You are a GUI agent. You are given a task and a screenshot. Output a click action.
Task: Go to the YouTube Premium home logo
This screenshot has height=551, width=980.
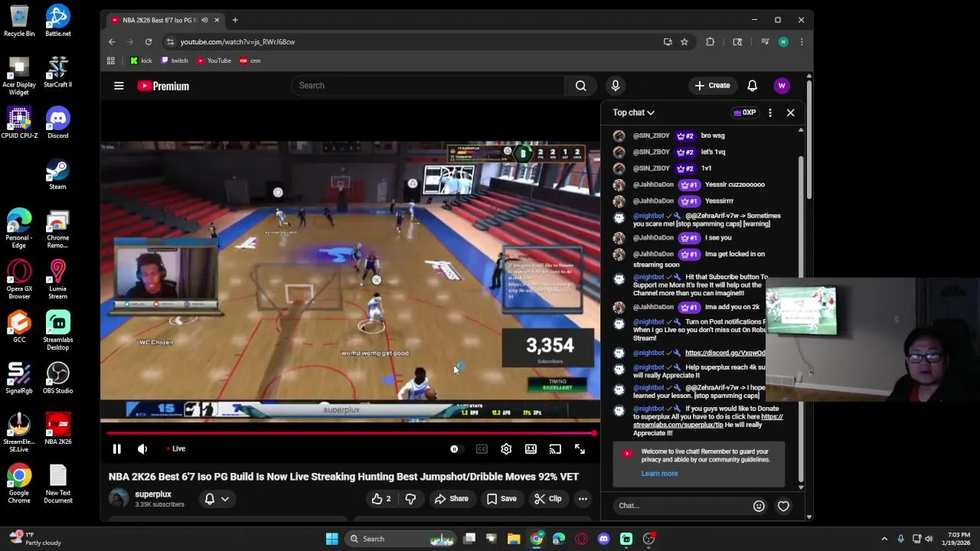pyautogui.click(x=163, y=86)
